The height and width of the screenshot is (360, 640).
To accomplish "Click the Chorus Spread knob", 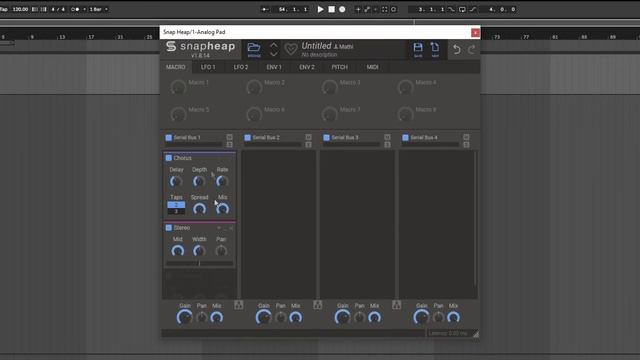I will click(199, 209).
